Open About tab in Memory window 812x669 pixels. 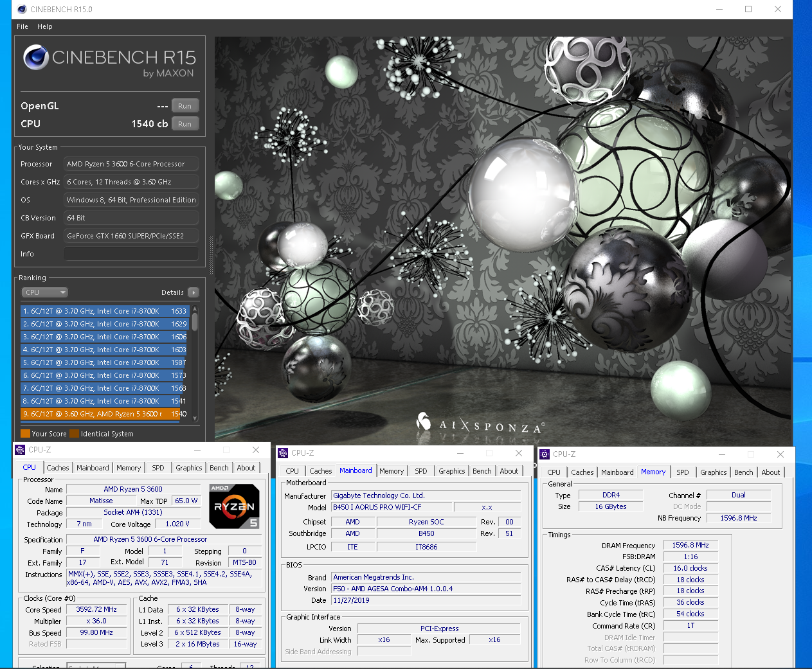pyautogui.click(x=771, y=472)
